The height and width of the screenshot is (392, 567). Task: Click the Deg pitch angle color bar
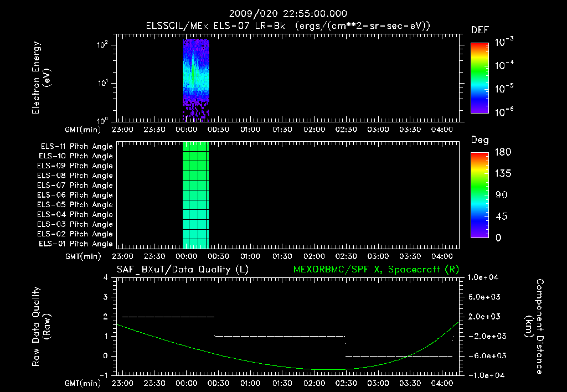click(x=480, y=195)
